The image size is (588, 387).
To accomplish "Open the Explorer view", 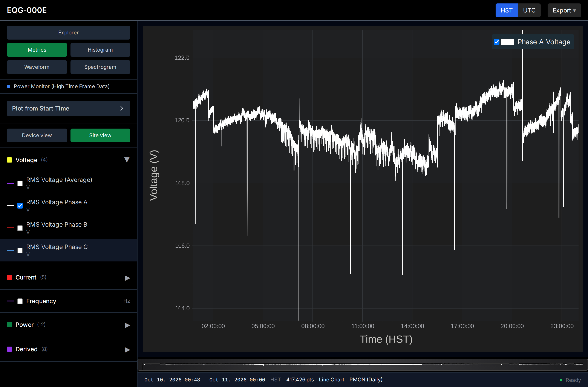I will pyautogui.click(x=68, y=33).
